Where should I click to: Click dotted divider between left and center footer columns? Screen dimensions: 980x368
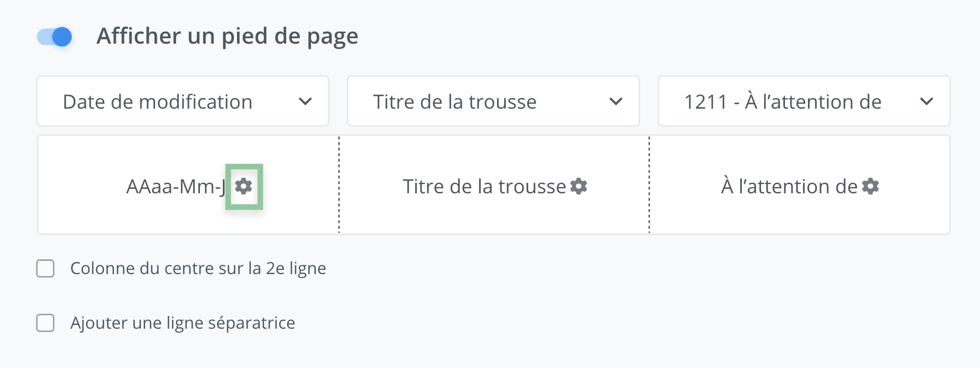pyautogui.click(x=339, y=185)
